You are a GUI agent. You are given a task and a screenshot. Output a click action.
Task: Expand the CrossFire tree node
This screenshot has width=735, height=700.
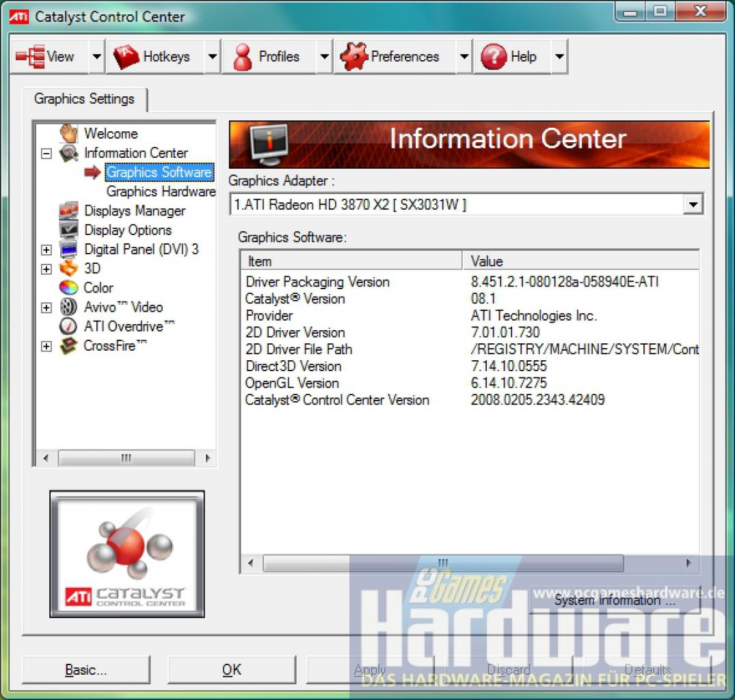click(x=46, y=347)
